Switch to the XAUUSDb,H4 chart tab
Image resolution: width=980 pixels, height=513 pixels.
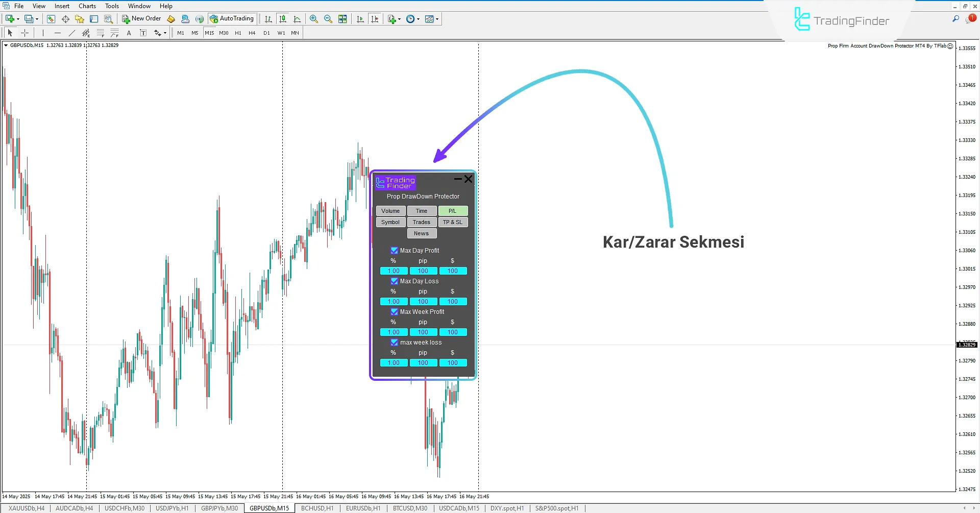click(26, 508)
